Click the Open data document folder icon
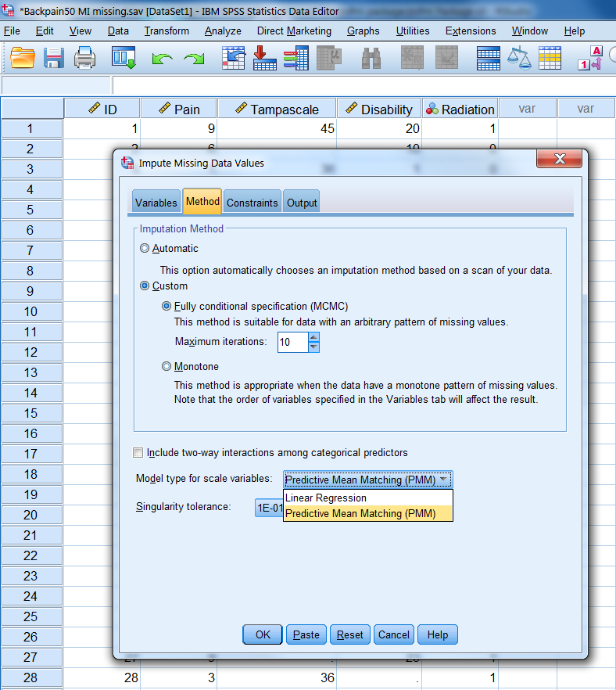 (23, 58)
